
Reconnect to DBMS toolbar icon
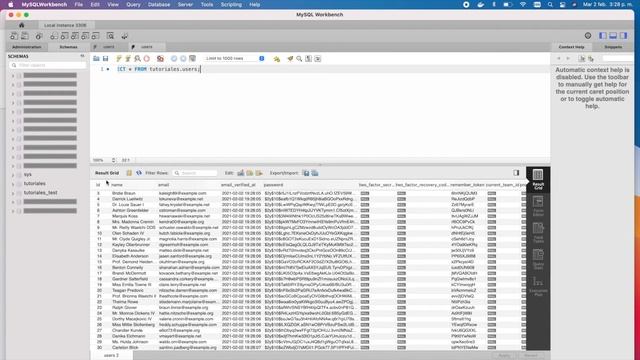click(x=124, y=36)
